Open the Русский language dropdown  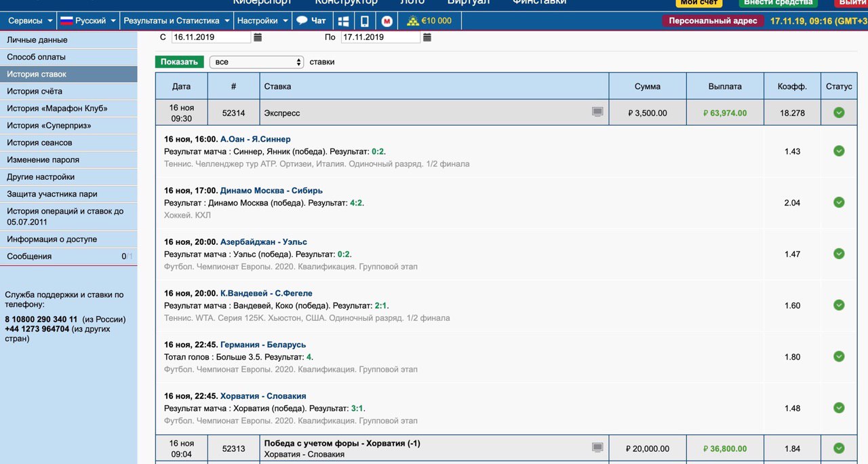click(87, 21)
